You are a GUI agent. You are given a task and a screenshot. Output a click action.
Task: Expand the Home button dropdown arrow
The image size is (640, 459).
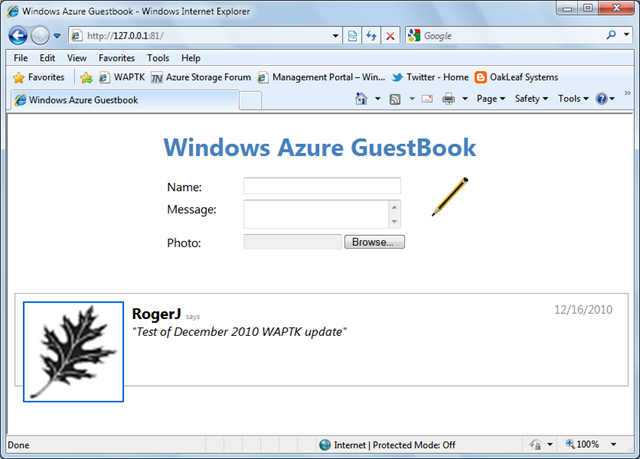point(378,99)
